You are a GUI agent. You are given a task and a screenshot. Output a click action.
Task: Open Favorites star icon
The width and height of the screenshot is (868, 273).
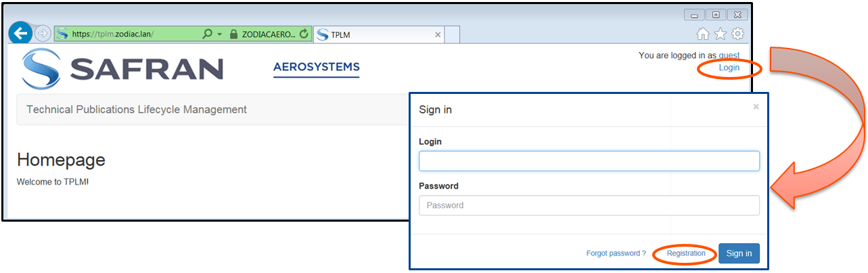pyautogui.click(x=721, y=34)
